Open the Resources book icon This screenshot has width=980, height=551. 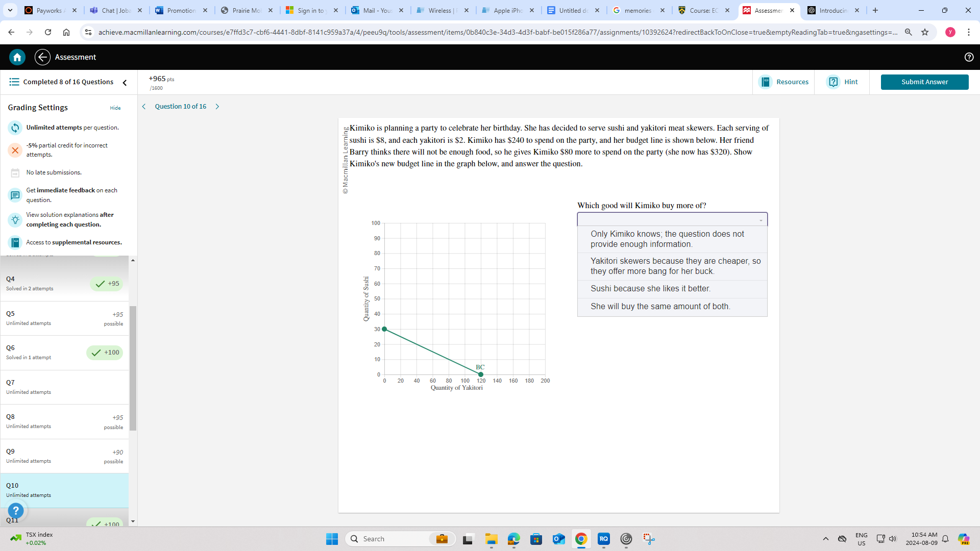pos(765,82)
